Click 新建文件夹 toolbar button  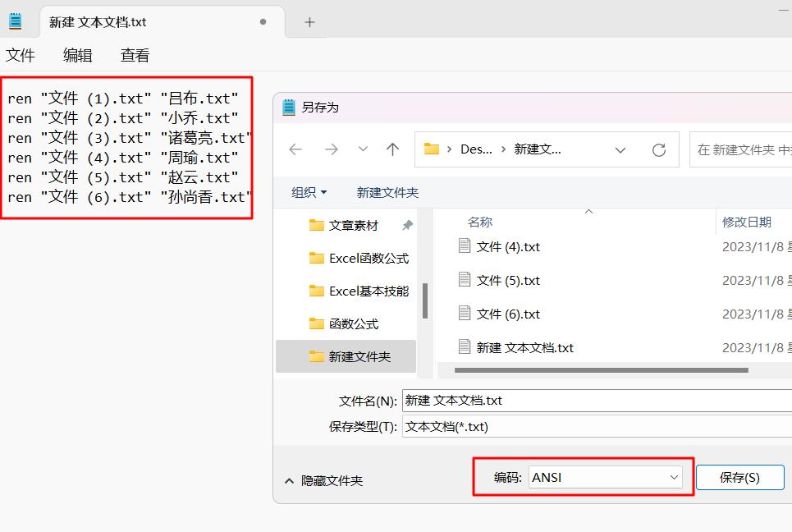(387, 192)
